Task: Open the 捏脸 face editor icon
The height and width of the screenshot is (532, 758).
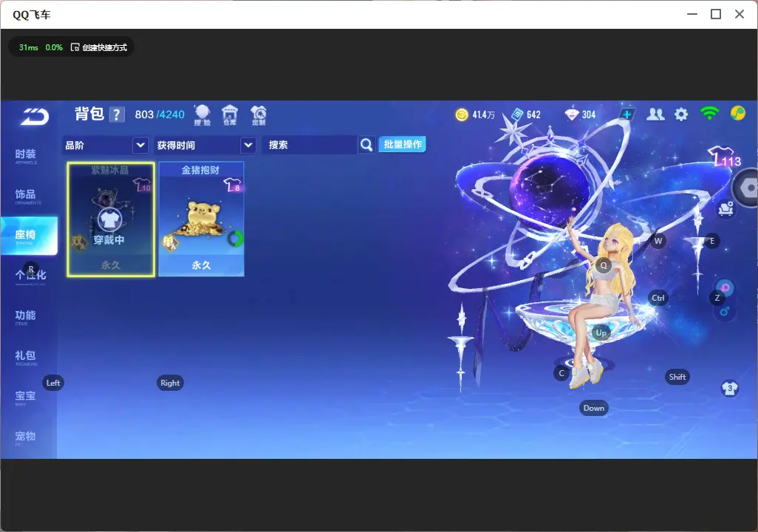Action: pyautogui.click(x=202, y=115)
